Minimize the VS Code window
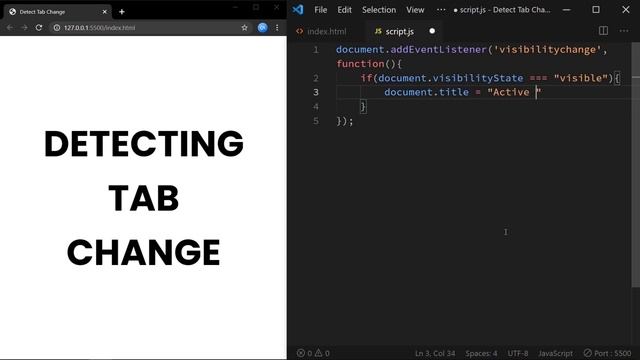The width and height of the screenshot is (640, 360). (x=567, y=10)
